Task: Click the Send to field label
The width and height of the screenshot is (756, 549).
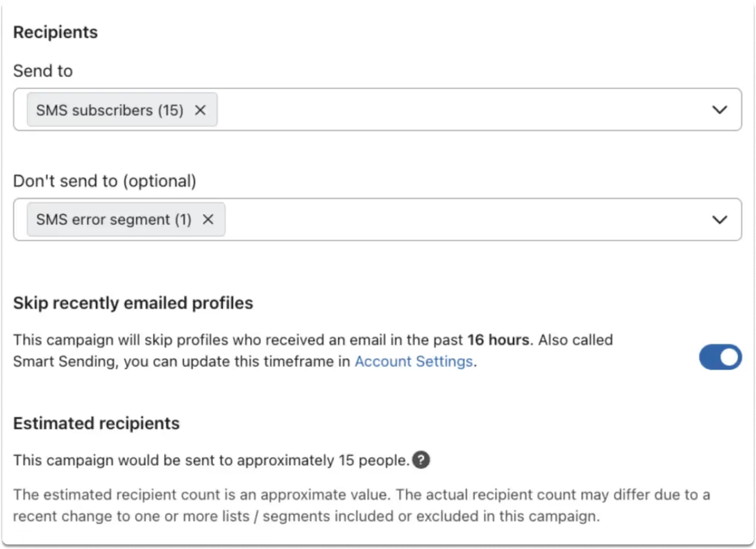Action: [43, 71]
